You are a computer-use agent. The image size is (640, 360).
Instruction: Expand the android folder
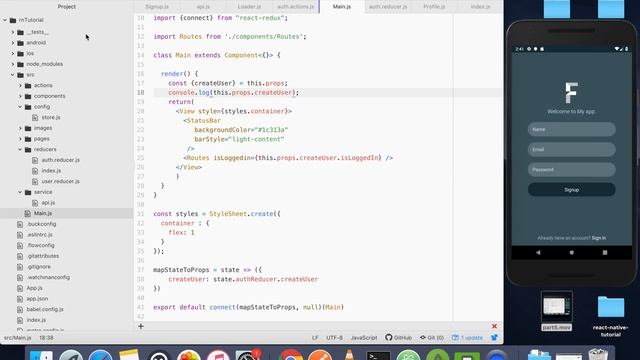click(x=13, y=42)
